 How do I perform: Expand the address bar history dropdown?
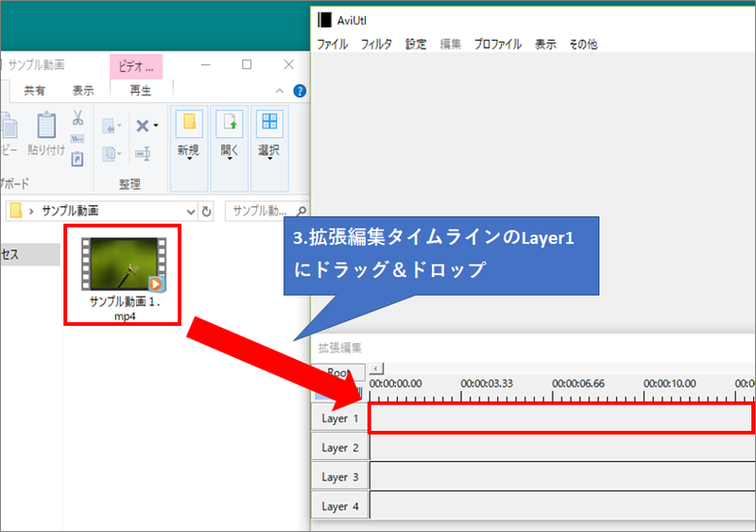pos(191,212)
